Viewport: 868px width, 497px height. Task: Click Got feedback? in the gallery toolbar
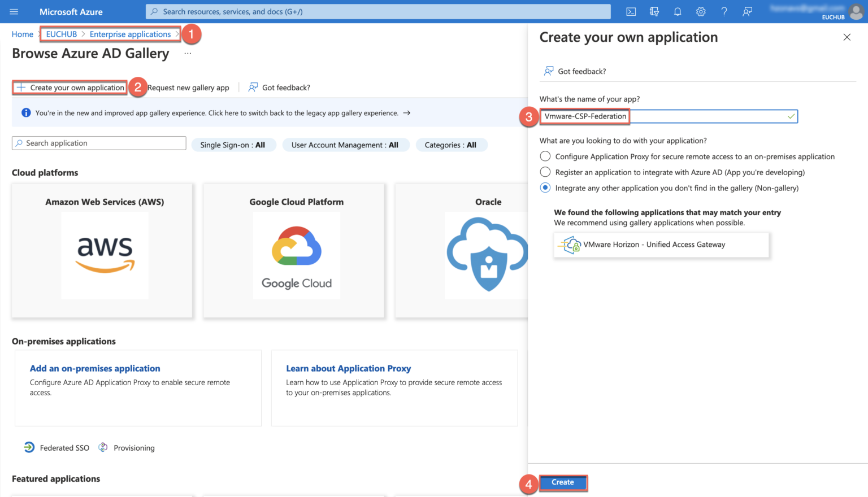click(x=286, y=88)
